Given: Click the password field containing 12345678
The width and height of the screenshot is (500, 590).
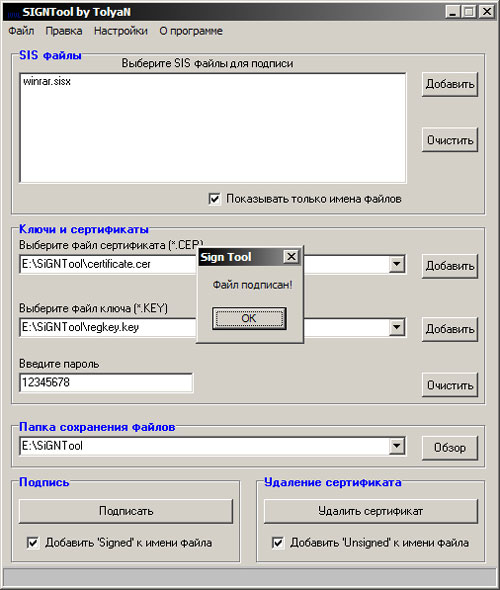Looking at the screenshot, I should click(x=106, y=383).
